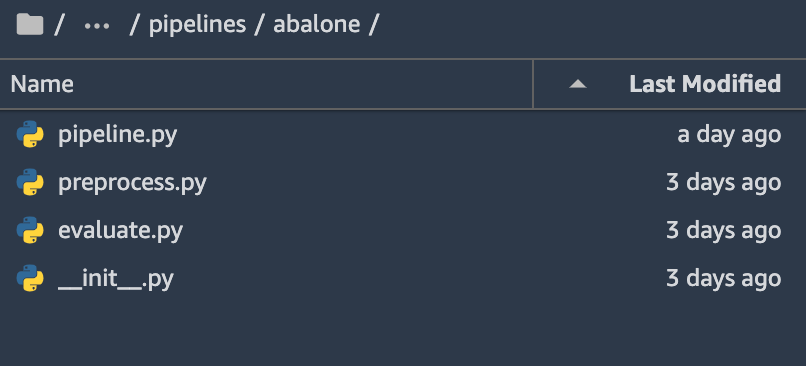Open the abalone breadcrumb folder
The image size is (806, 366).
[317, 24]
